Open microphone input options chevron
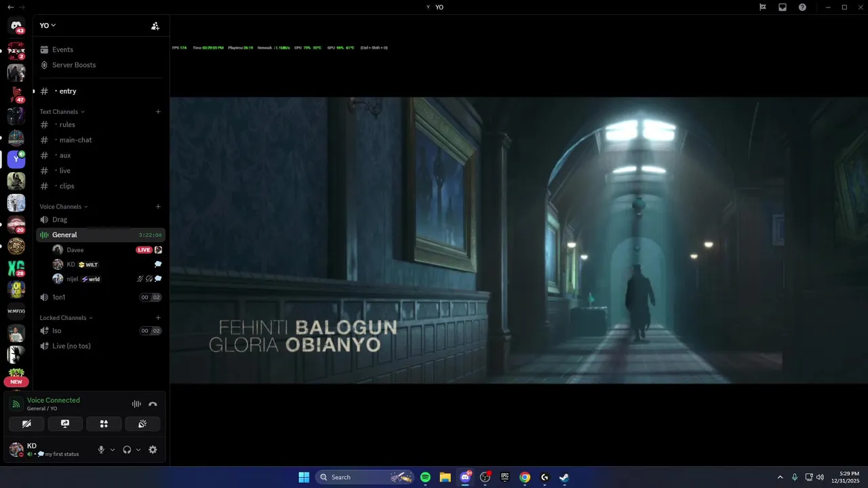The image size is (868, 488). 113,449
